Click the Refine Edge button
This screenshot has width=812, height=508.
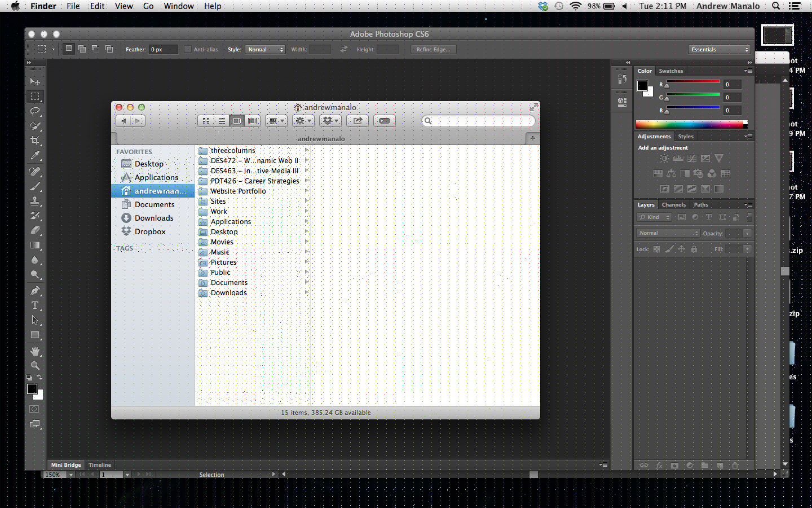tap(433, 50)
